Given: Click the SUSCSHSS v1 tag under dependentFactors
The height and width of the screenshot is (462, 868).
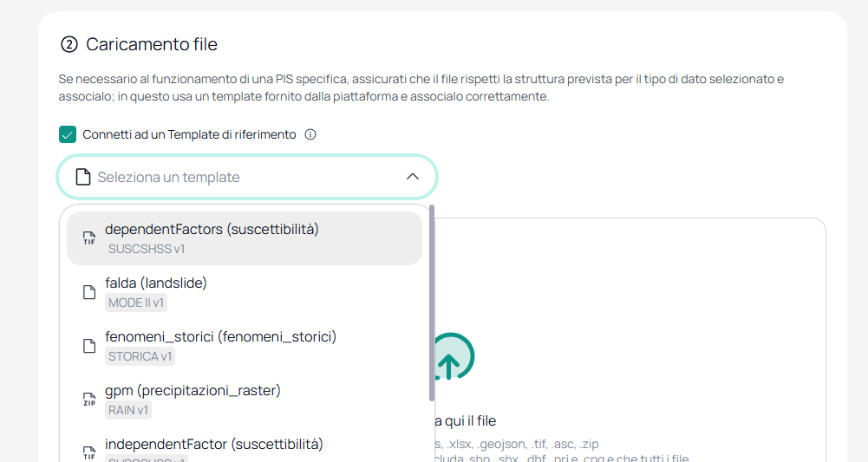Looking at the screenshot, I should click(x=147, y=249).
